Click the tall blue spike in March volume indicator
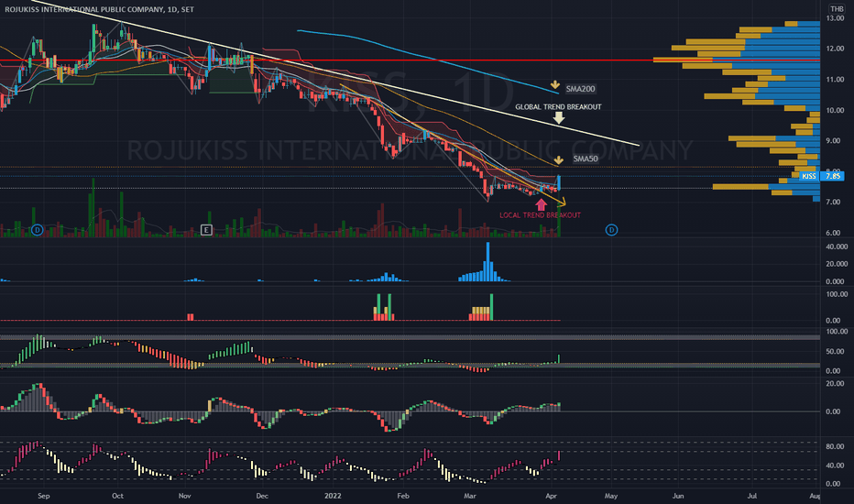 click(x=488, y=261)
